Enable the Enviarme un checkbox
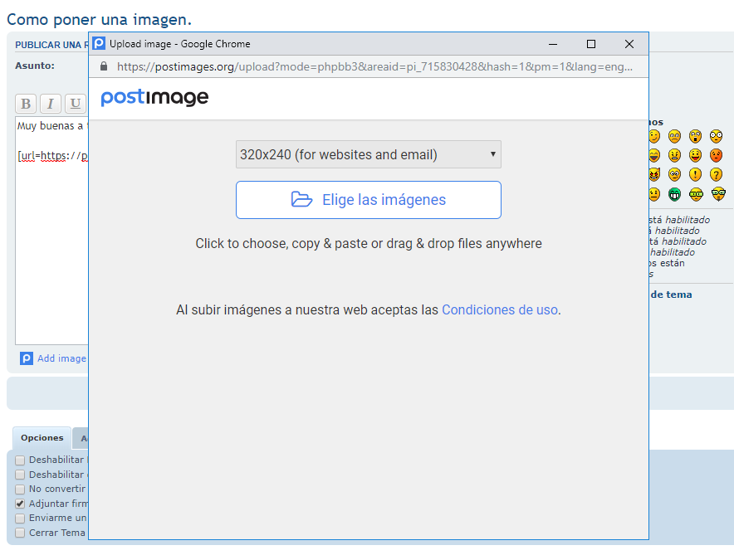 [x=20, y=519]
